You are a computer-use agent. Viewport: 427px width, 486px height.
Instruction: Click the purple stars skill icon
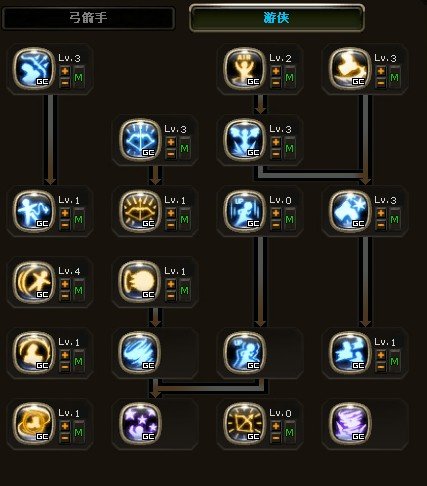tap(140, 424)
